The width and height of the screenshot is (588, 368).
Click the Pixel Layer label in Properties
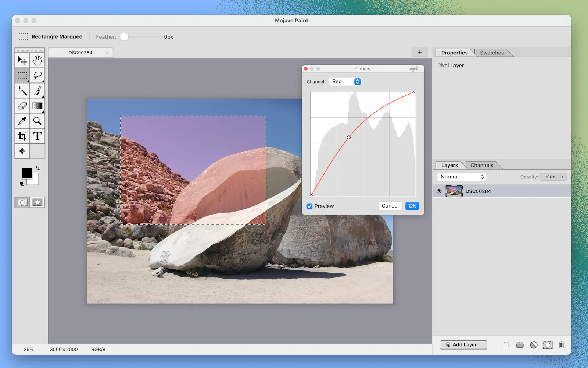coord(451,66)
